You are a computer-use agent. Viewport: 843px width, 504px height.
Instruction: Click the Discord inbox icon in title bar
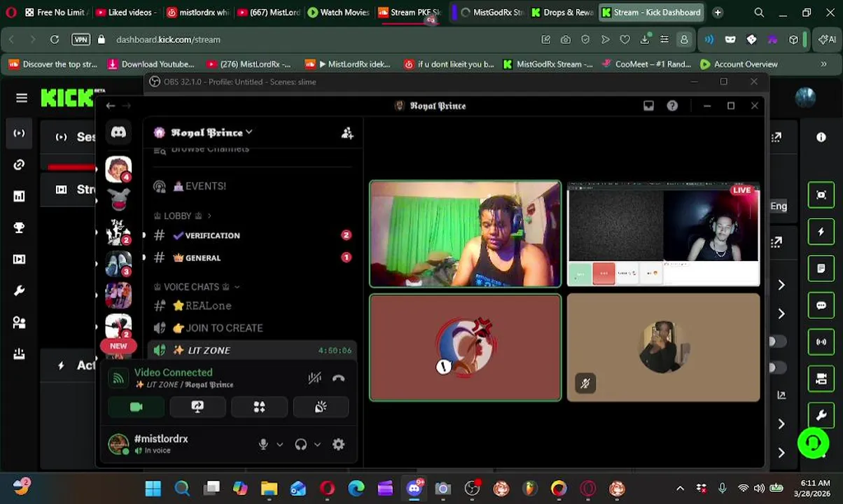(x=648, y=106)
